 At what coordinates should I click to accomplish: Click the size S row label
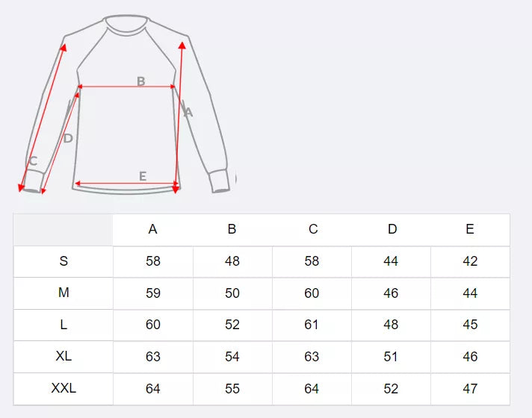[x=64, y=261]
